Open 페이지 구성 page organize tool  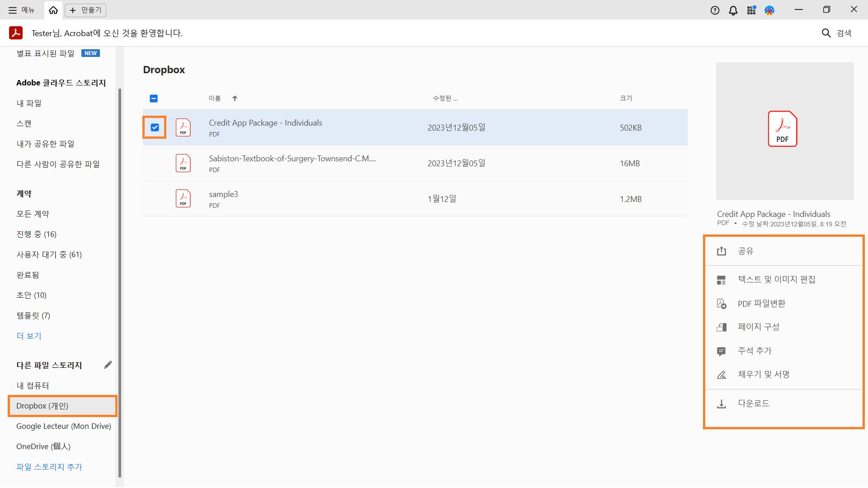(758, 327)
